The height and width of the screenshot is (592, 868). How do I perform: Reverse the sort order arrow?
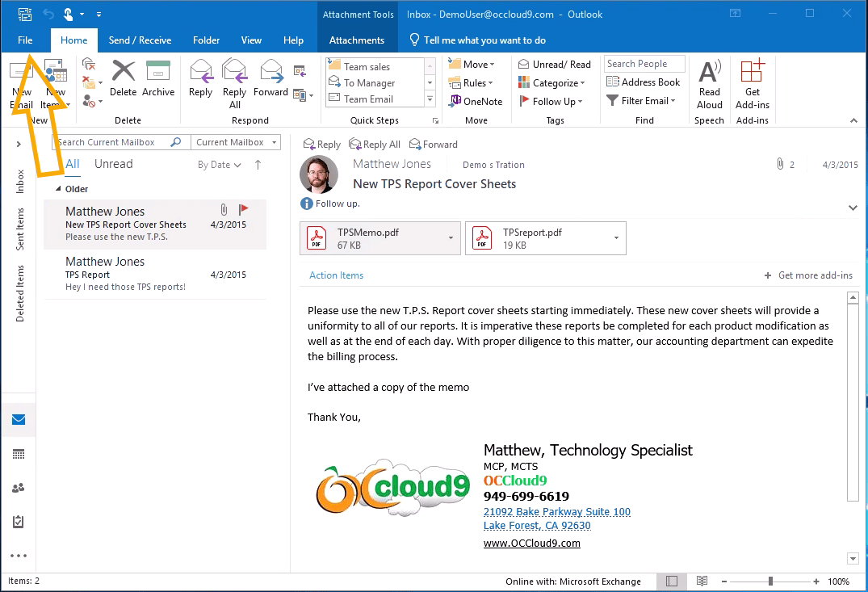click(x=258, y=165)
